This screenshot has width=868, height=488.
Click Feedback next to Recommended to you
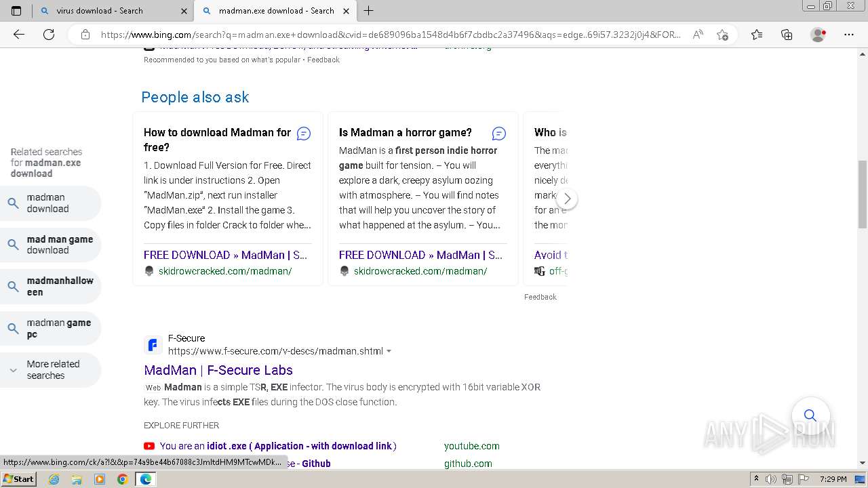click(x=323, y=60)
